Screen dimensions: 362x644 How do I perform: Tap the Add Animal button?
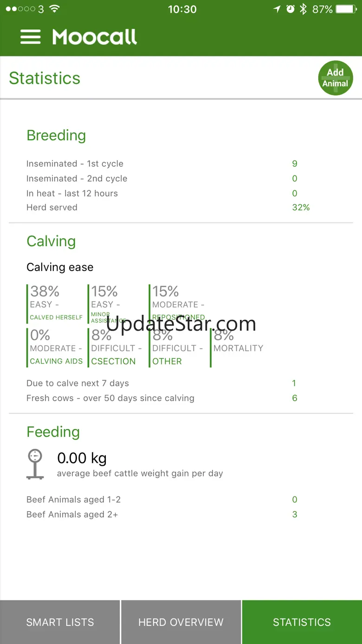click(x=335, y=78)
